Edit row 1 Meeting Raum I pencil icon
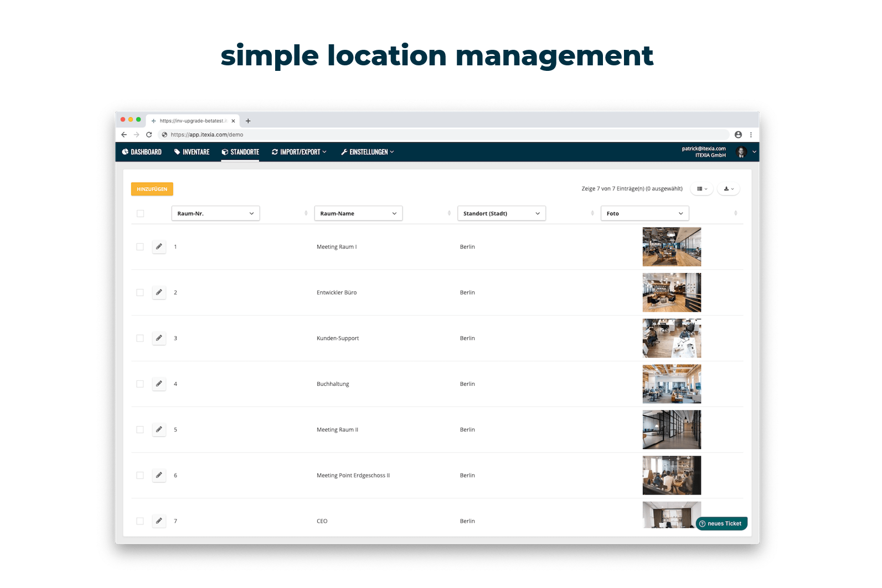882x588 pixels. tap(159, 246)
